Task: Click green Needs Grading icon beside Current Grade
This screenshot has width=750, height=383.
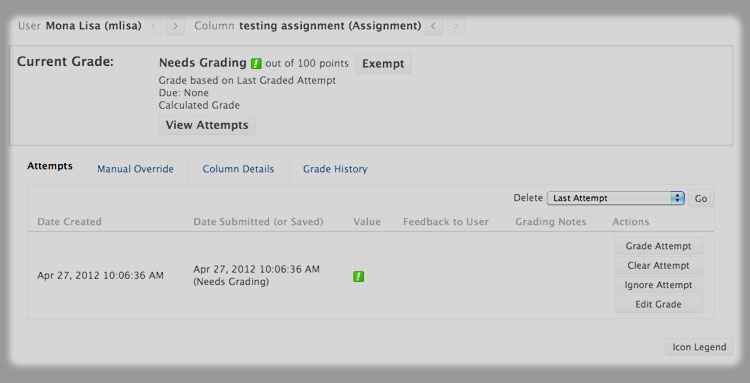Action: pyautogui.click(x=256, y=63)
